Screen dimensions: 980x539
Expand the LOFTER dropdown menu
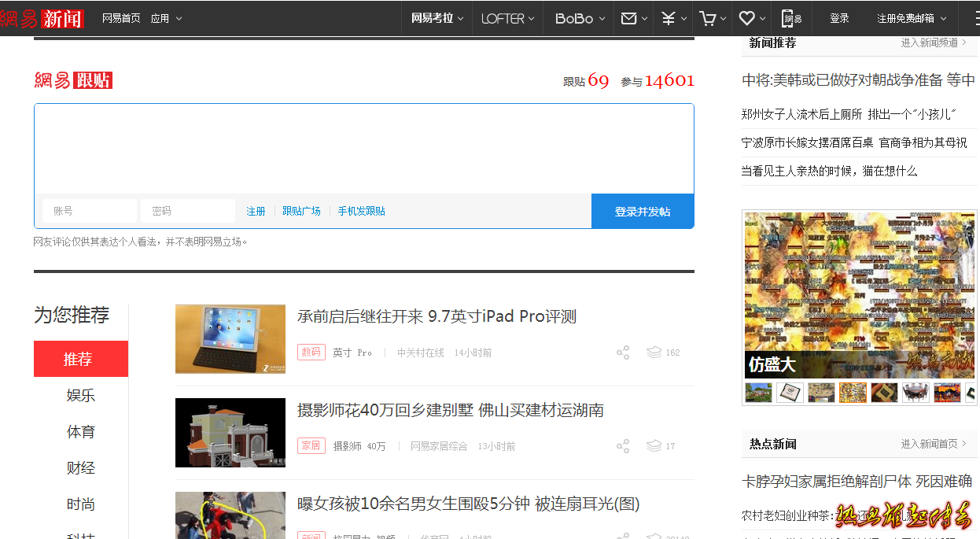(x=507, y=18)
